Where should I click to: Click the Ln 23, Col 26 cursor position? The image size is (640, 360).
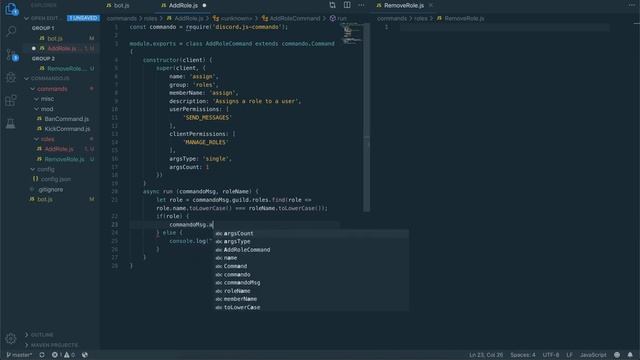pyautogui.click(x=486, y=355)
